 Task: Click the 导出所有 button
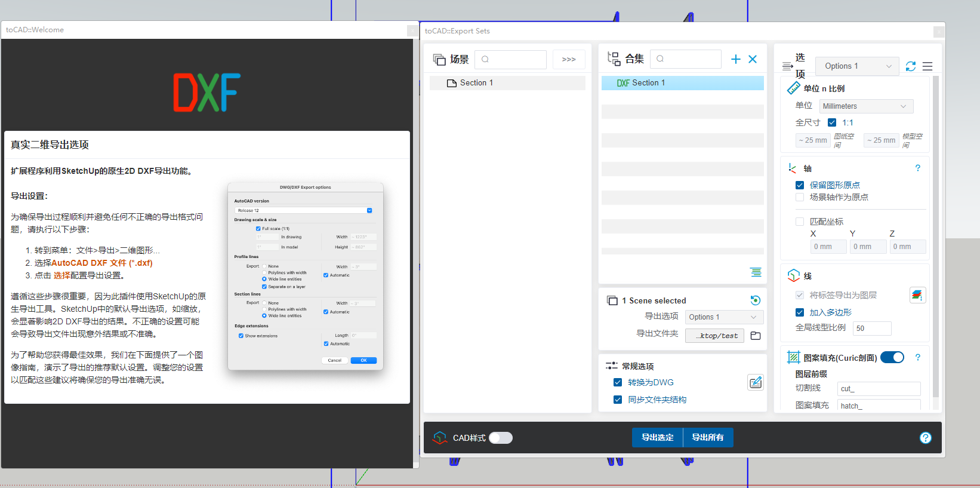[x=708, y=437]
